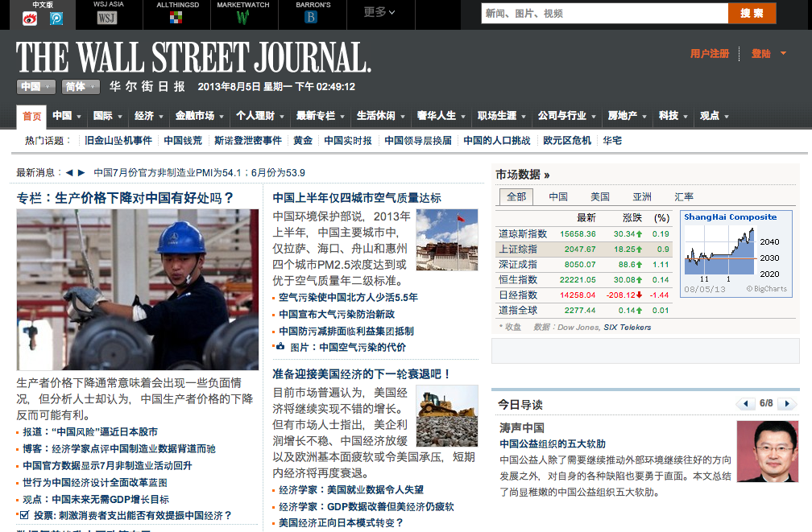Click the news search input field
Screen dimensions: 812x532
604,14
